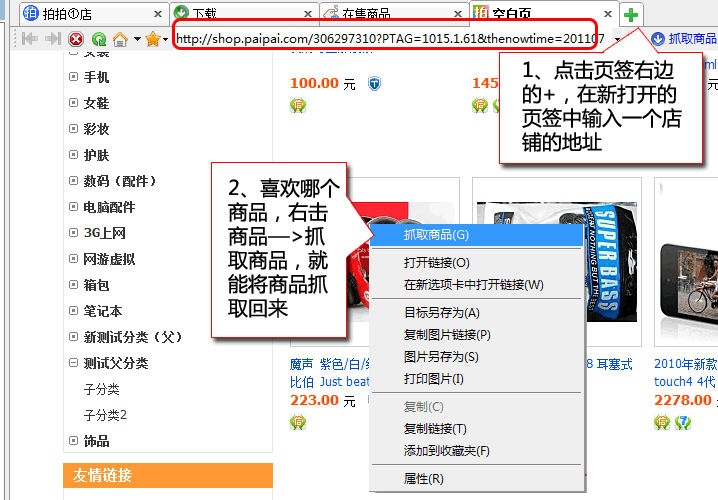
Task: Click the blue shield icon beside 100.00 元
Action: point(375,83)
